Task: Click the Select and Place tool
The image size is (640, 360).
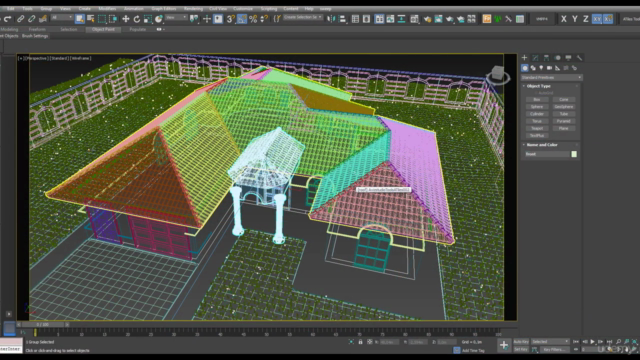Action: pyautogui.click(x=159, y=19)
